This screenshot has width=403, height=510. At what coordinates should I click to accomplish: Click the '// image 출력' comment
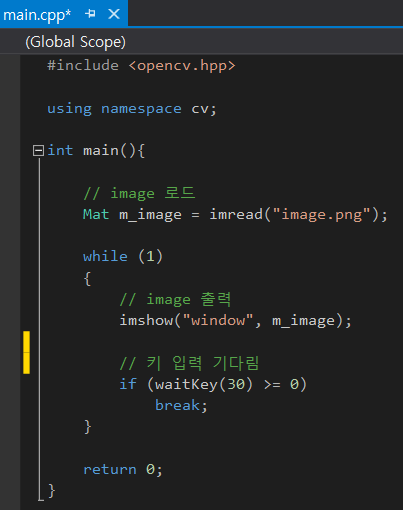[x=175, y=299]
